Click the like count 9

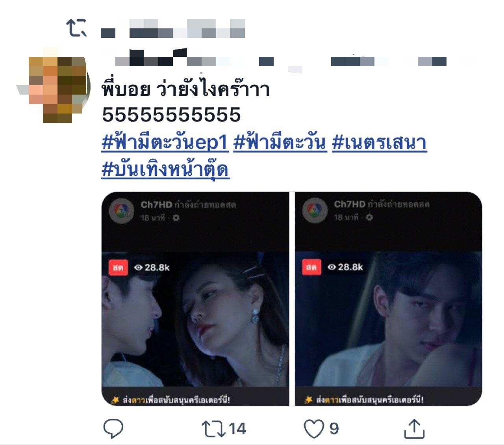(x=334, y=429)
